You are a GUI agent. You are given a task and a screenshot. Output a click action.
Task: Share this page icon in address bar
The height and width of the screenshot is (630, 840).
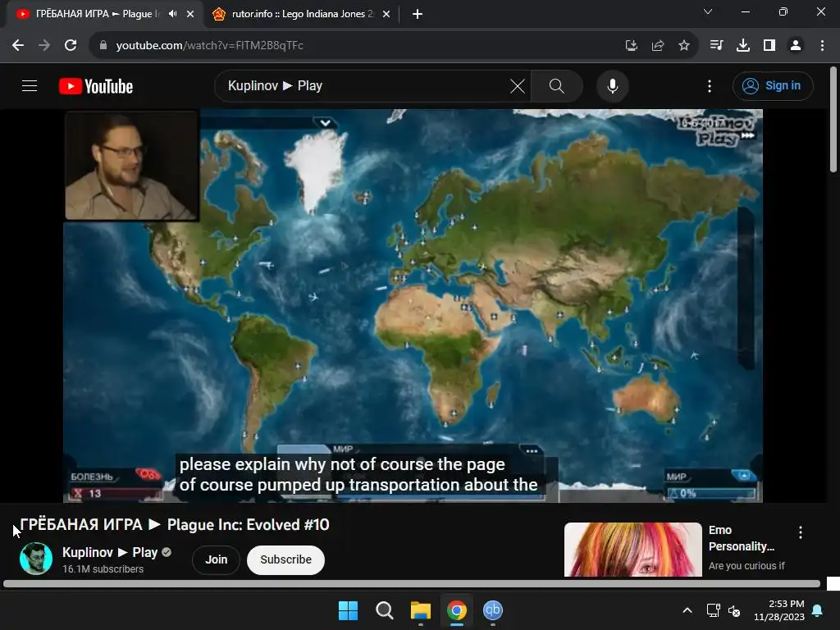pos(658,46)
